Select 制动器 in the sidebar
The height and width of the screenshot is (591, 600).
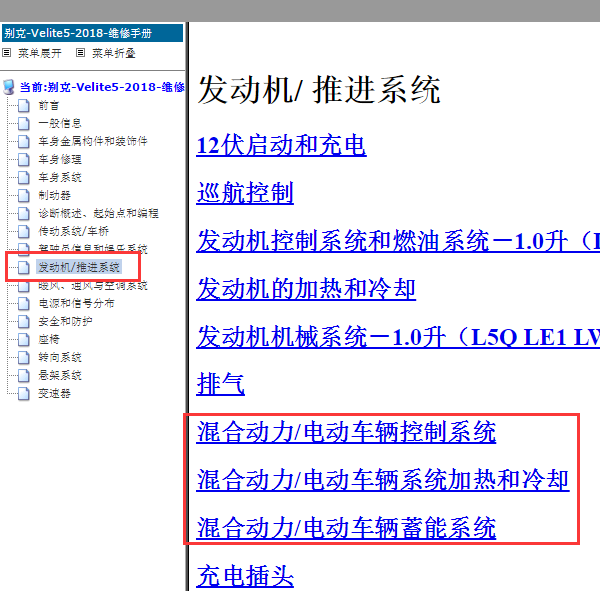54,195
